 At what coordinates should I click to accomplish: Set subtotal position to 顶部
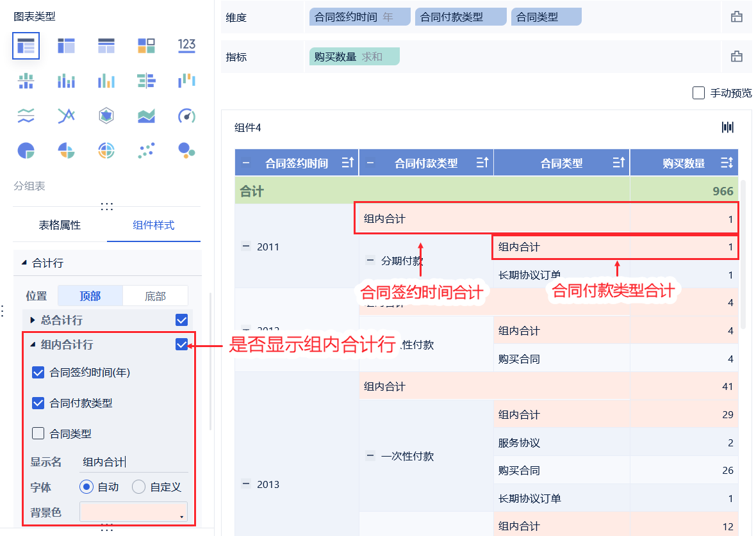point(90,295)
